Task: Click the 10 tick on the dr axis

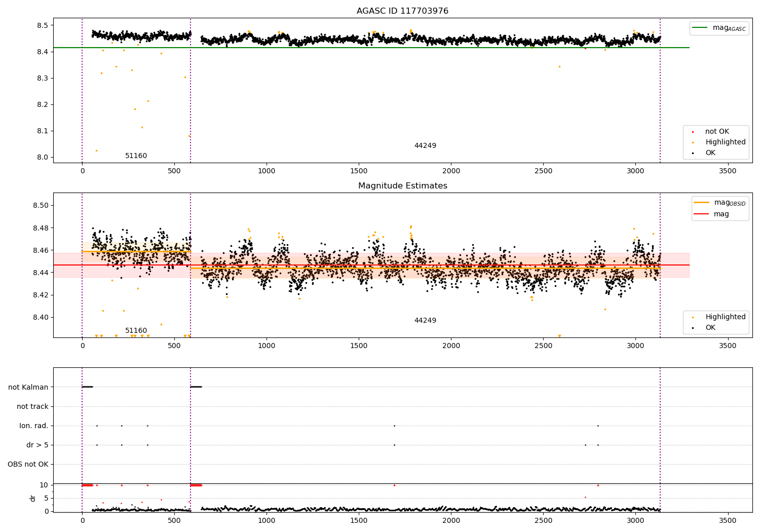Action: tap(44, 485)
